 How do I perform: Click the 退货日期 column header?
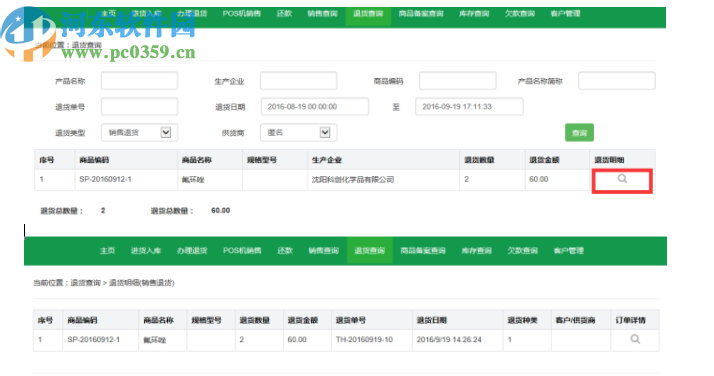(432, 320)
